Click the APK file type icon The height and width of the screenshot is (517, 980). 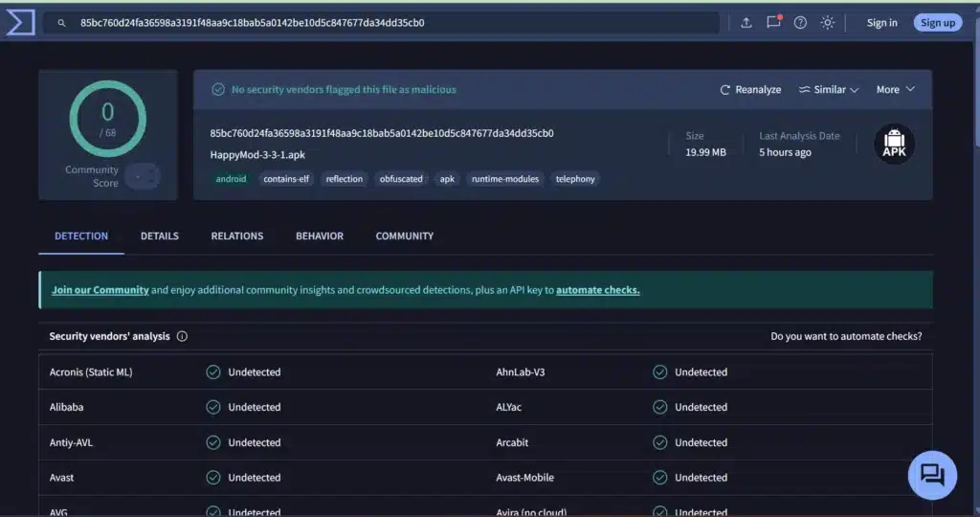(895, 144)
